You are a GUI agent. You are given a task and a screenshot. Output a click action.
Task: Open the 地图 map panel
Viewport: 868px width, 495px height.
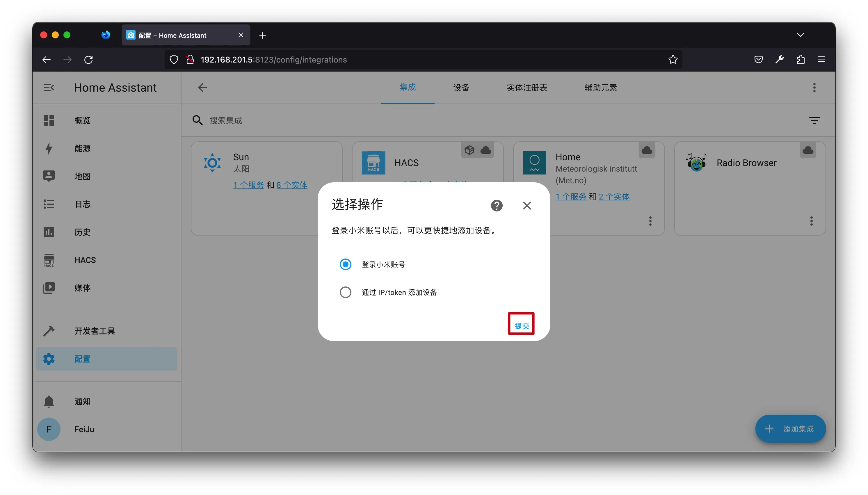click(x=107, y=176)
